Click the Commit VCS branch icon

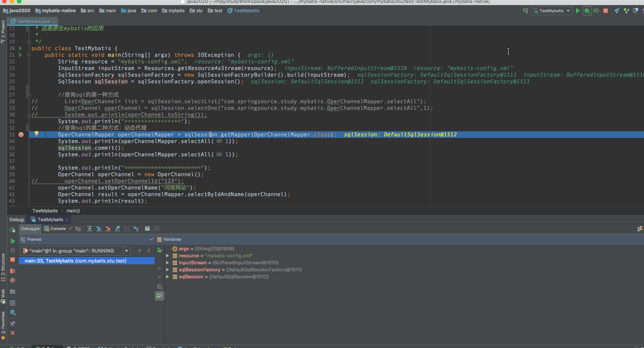pyautogui.click(x=626, y=11)
